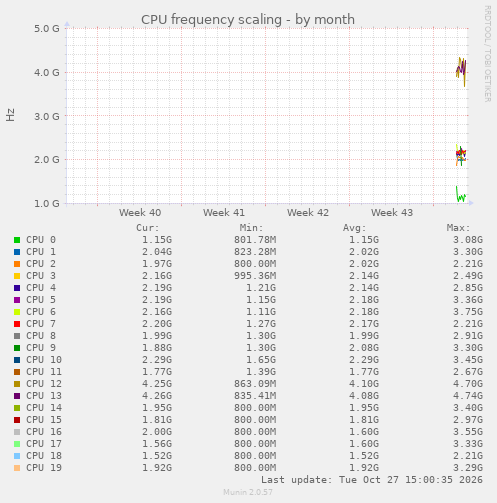Click the dark red CPU 15 swatch
Viewport: 497px width, 503px height.
click(17, 420)
